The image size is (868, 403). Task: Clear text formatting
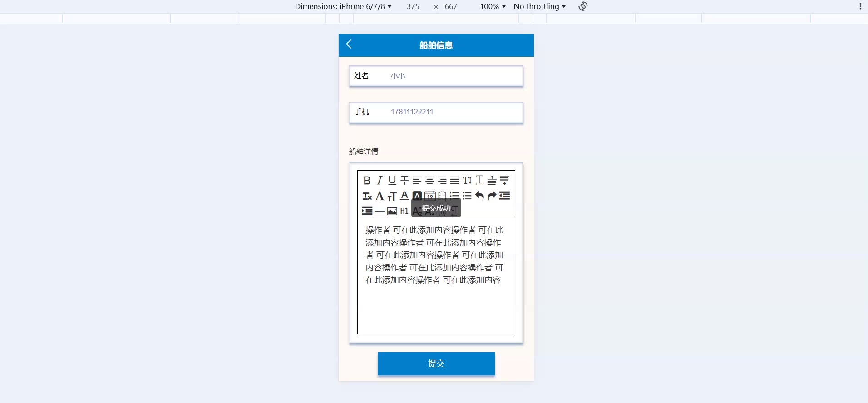tap(367, 196)
